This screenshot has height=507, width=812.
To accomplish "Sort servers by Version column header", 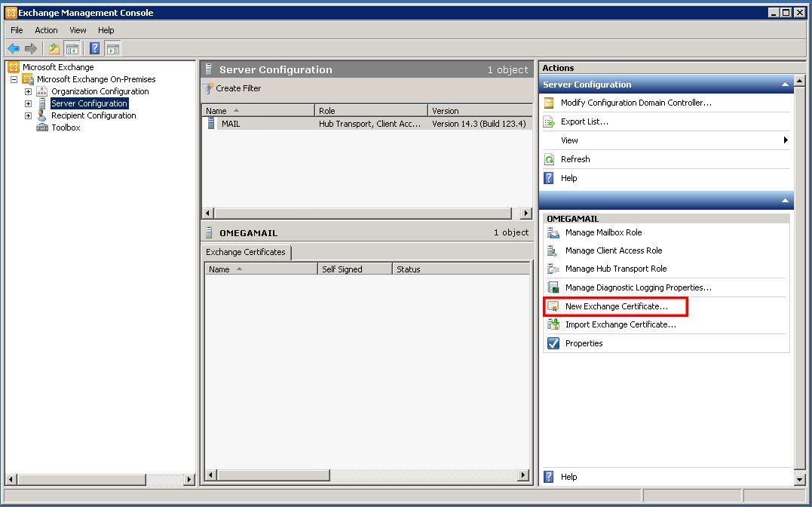I will point(480,110).
